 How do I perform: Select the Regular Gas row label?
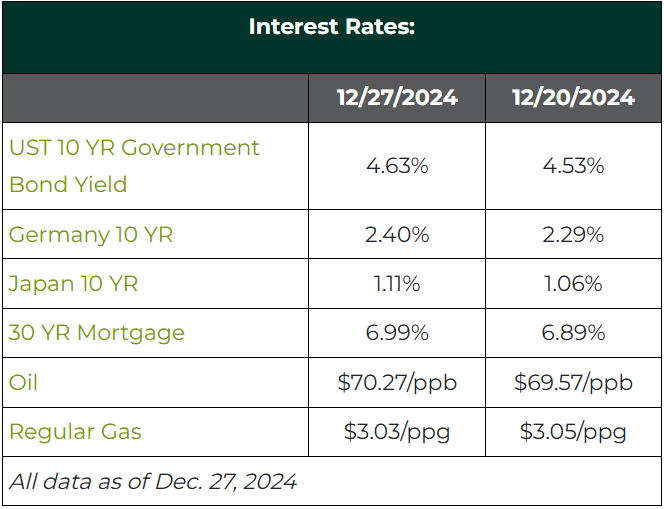75,432
